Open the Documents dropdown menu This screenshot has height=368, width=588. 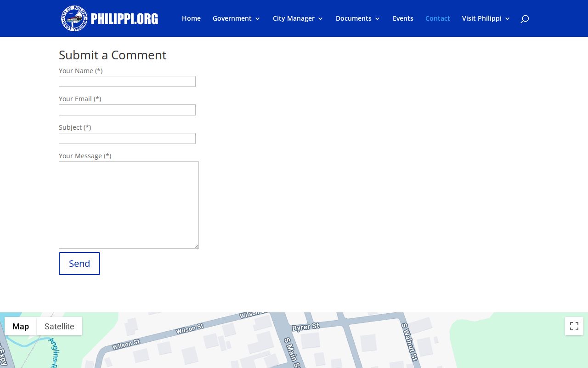tap(358, 18)
